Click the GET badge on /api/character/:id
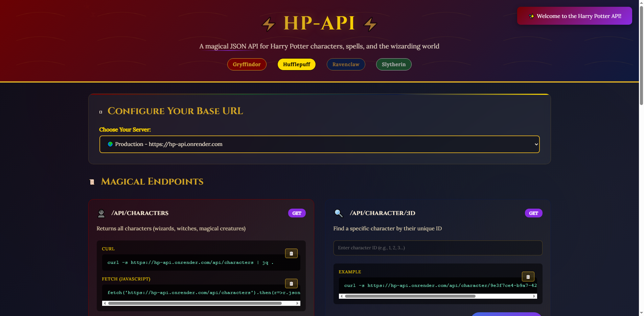This screenshot has width=644, height=316. pyautogui.click(x=533, y=213)
